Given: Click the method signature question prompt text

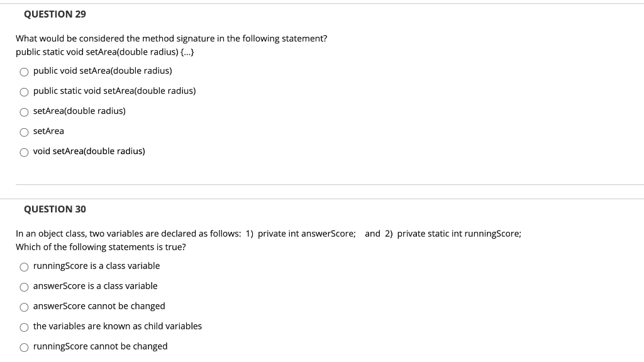Looking at the screenshot, I should coord(171,38).
